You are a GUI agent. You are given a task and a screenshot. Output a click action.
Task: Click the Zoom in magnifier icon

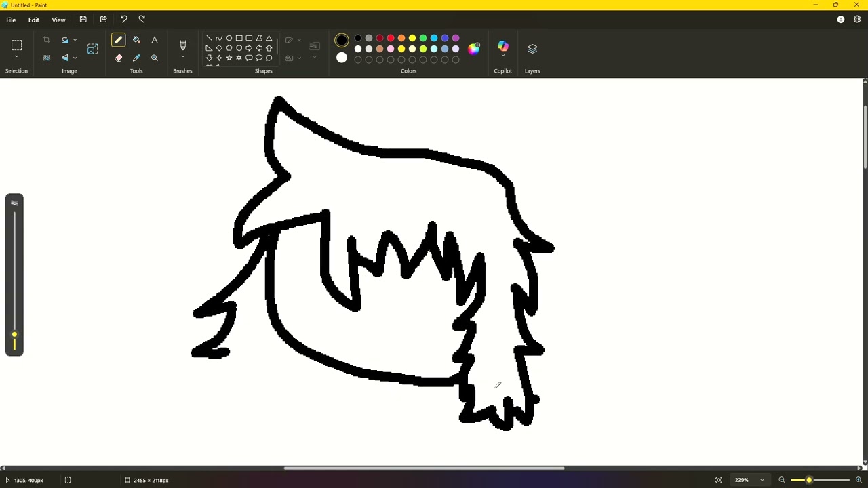[859, 480]
